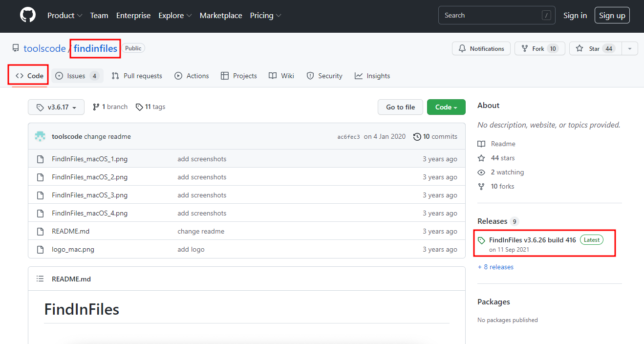
Task: View the 10 commits history link
Action: click(x=435, y=136)
